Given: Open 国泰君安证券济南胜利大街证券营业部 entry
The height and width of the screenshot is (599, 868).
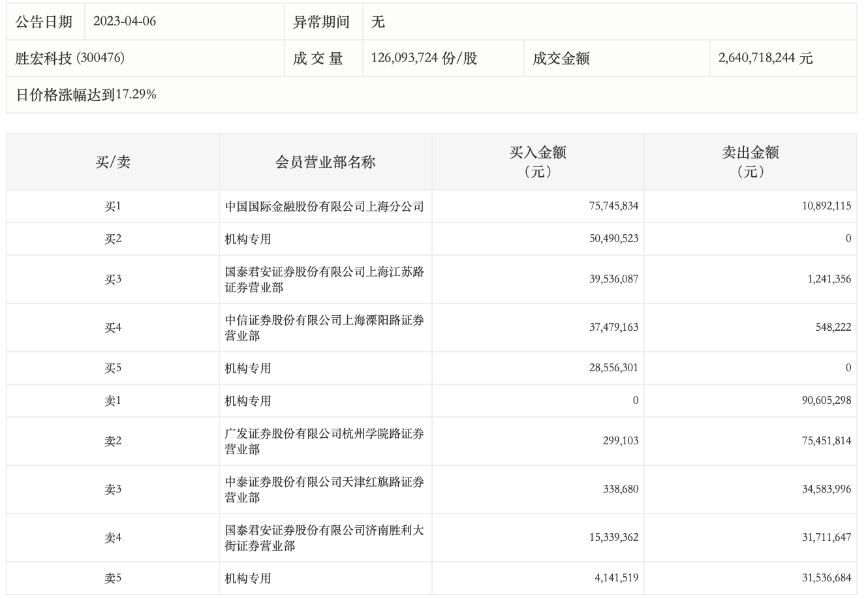Looking at the screenshot, I should point(324,538).
